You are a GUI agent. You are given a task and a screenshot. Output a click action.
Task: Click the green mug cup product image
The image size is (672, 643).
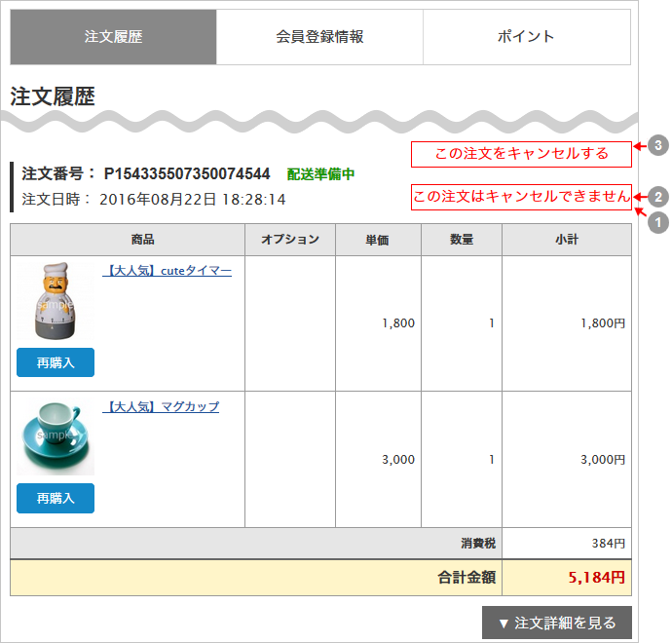click(x=56, y=436)
